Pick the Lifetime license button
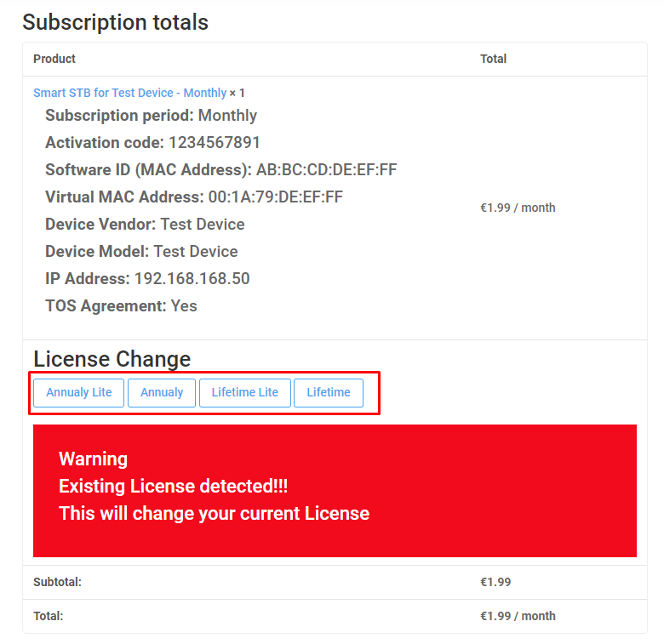Image resolution: width=664 pixels, height=644 pixels. click(x=329, y=393)
